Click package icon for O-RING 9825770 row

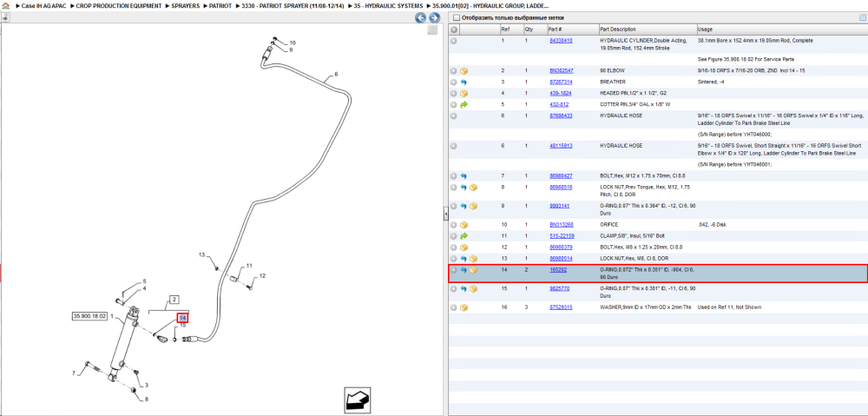474,288
